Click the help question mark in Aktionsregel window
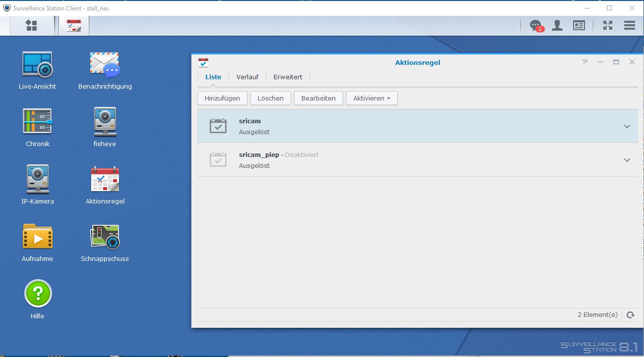The height and width of the screenshot is (357, 644). [x=585, y=62]
